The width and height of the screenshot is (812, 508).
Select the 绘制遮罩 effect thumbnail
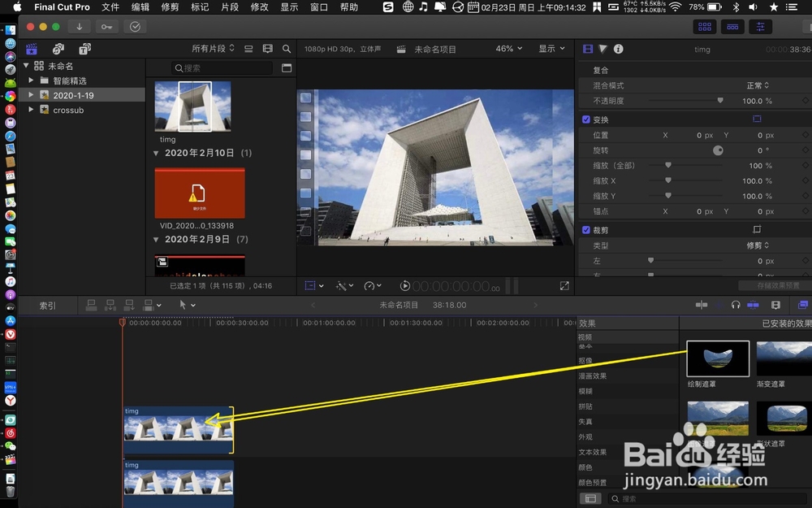click(x=717, y=358)
